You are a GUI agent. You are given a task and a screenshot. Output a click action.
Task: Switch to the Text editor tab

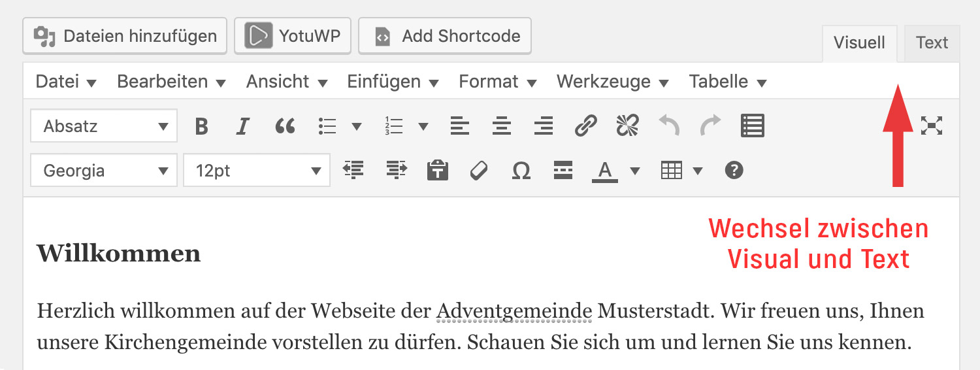click(931, 43)
